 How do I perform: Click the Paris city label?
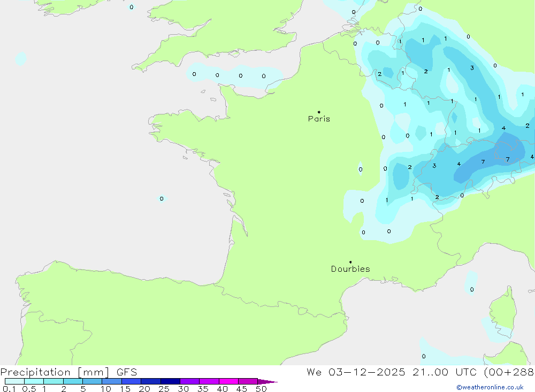pos(319,119)
